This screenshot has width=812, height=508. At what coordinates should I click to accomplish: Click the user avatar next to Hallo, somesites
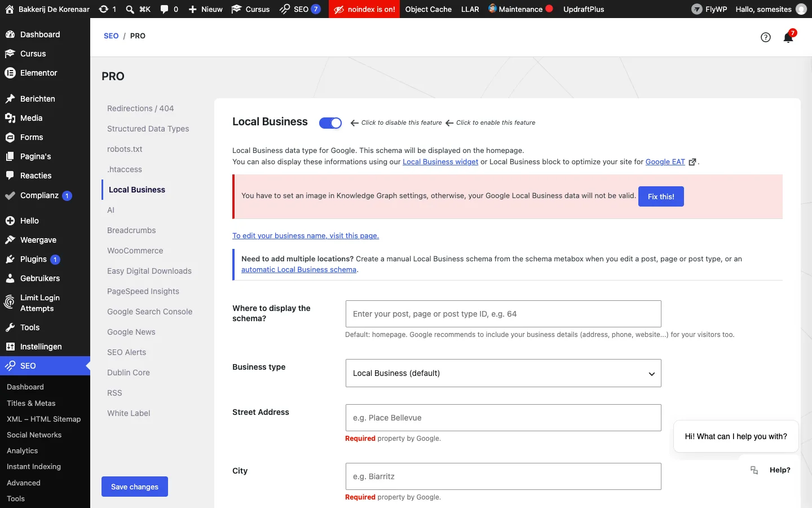[801, 9]
